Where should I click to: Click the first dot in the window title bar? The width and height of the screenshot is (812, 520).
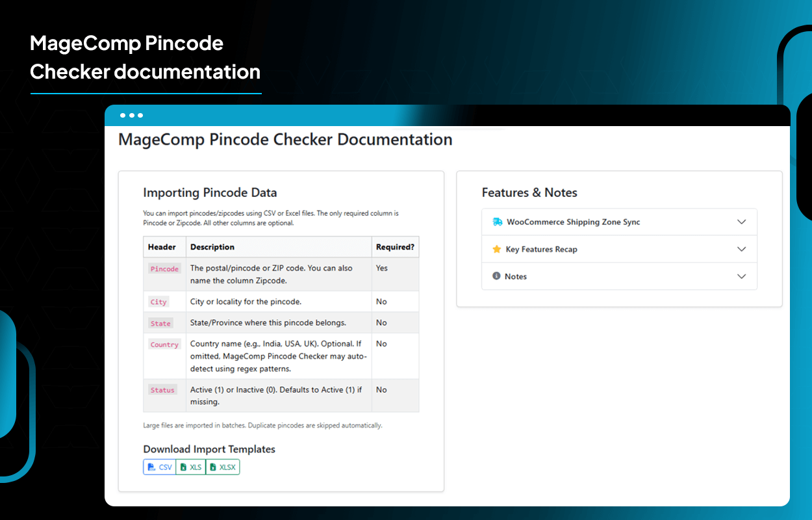pos(122,115)
